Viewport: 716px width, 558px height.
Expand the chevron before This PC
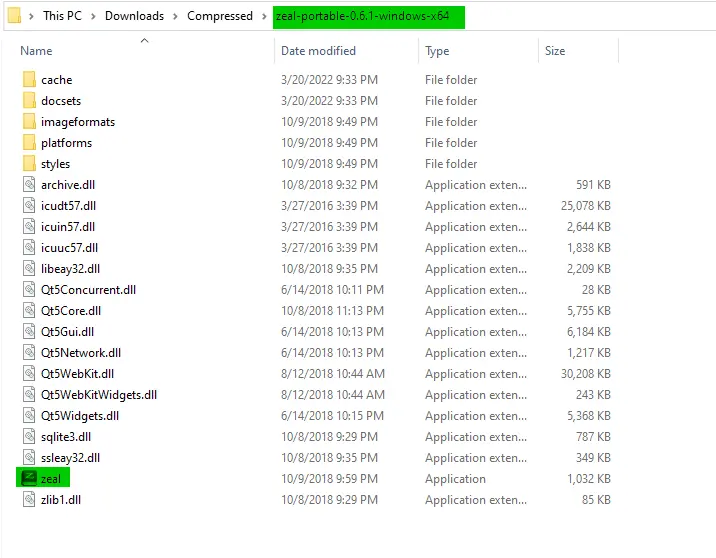31,16
